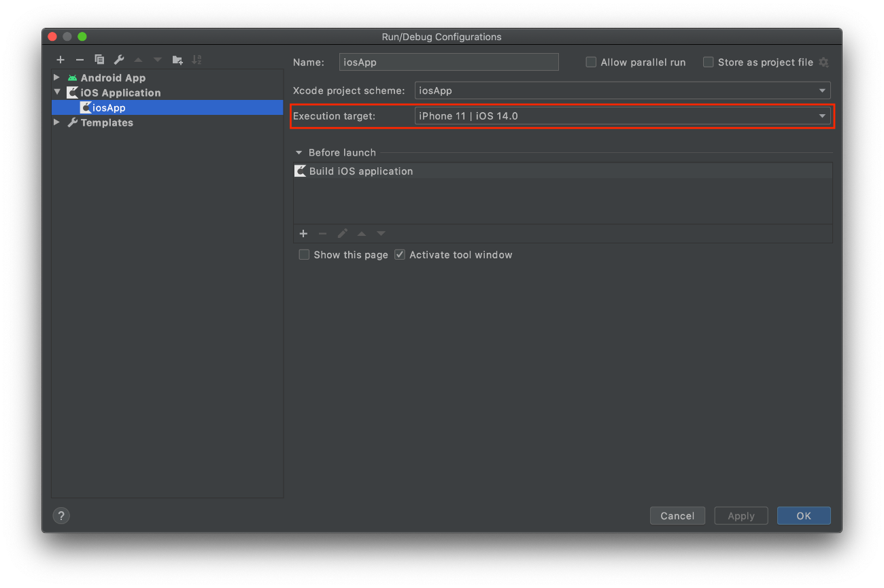Screen dimensions: 884x588
Task: Check Show this page
Action: coord(304,255)
